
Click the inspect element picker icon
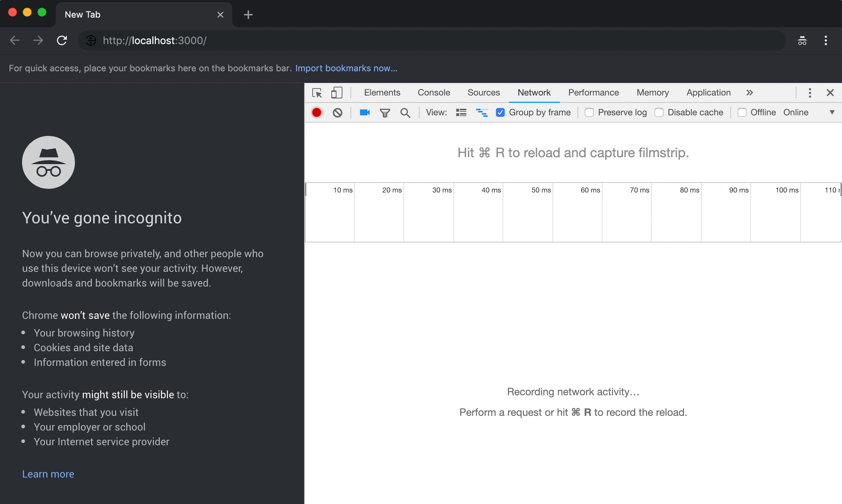pyautogui.click(x=317, y=93)
